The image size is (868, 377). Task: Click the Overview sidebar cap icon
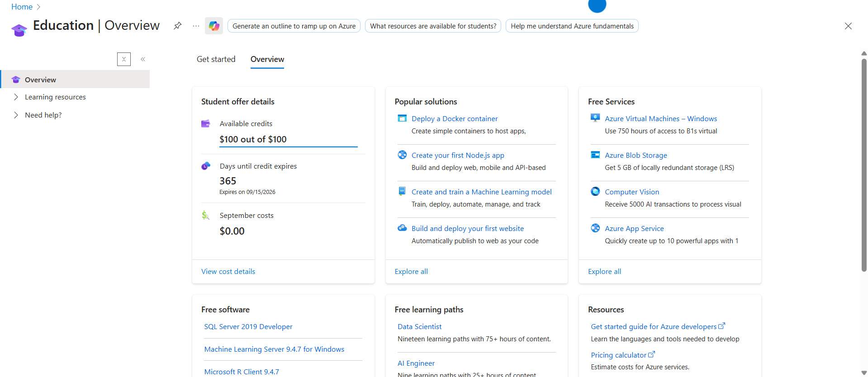(x=16, y=80)
